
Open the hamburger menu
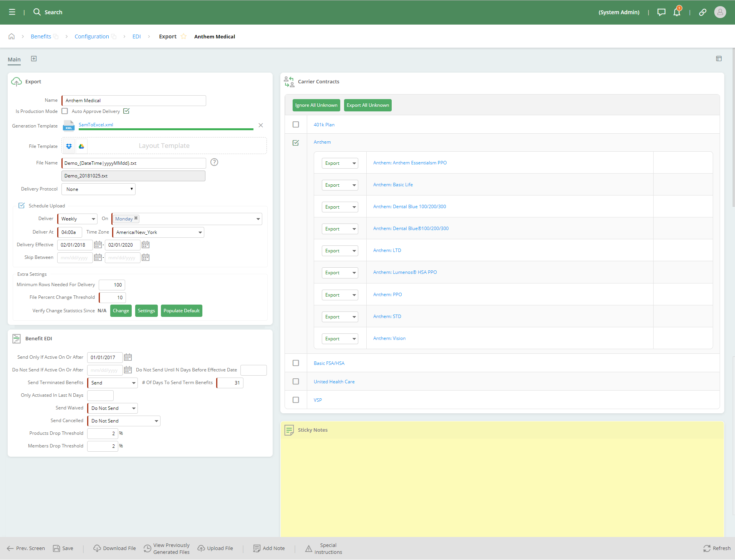(x=12, y=12)
